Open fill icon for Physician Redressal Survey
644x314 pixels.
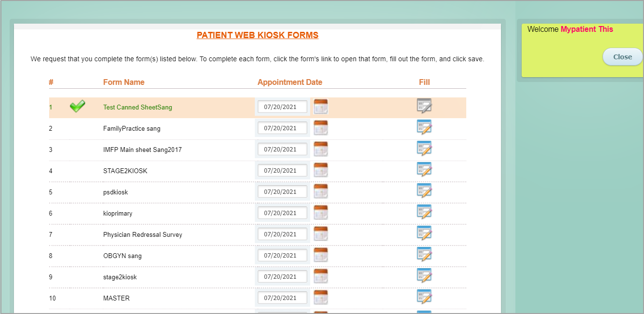pyautogui.click(x=424, y=233)
